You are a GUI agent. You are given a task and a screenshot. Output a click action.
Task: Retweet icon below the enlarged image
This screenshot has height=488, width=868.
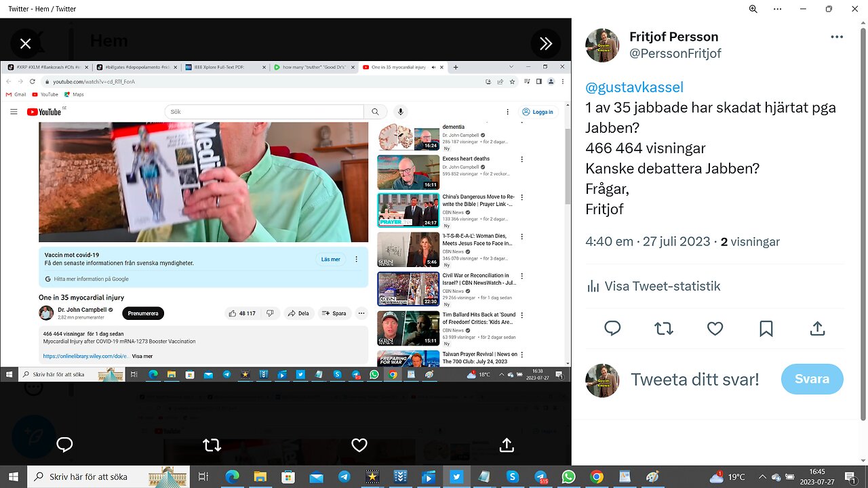pos(212,445)
